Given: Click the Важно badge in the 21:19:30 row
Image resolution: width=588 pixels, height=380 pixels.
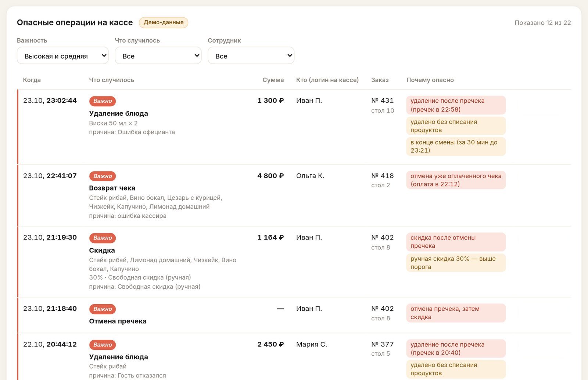Looking at the screenshot, I should pos(103,238).
